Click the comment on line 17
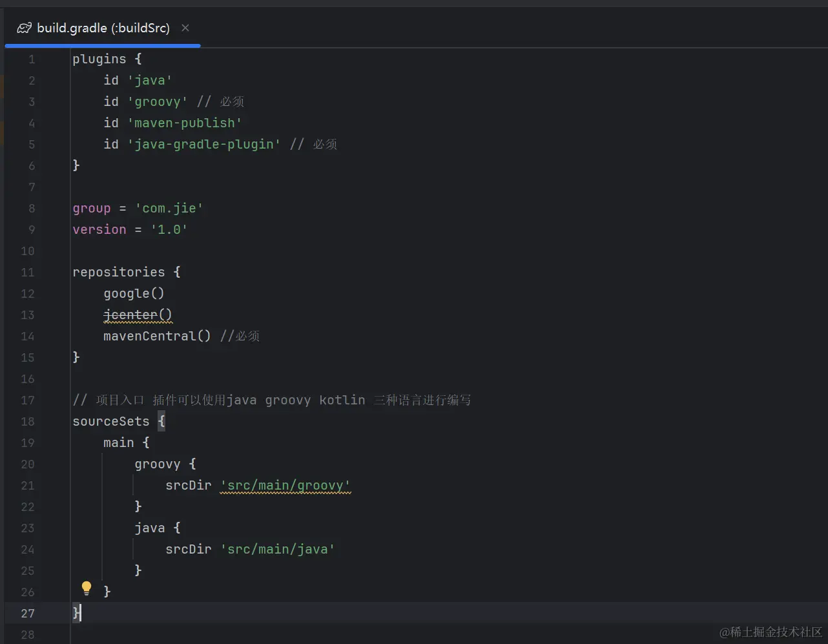The height and width of the screenshot is (644, 828). click(272, 400)
